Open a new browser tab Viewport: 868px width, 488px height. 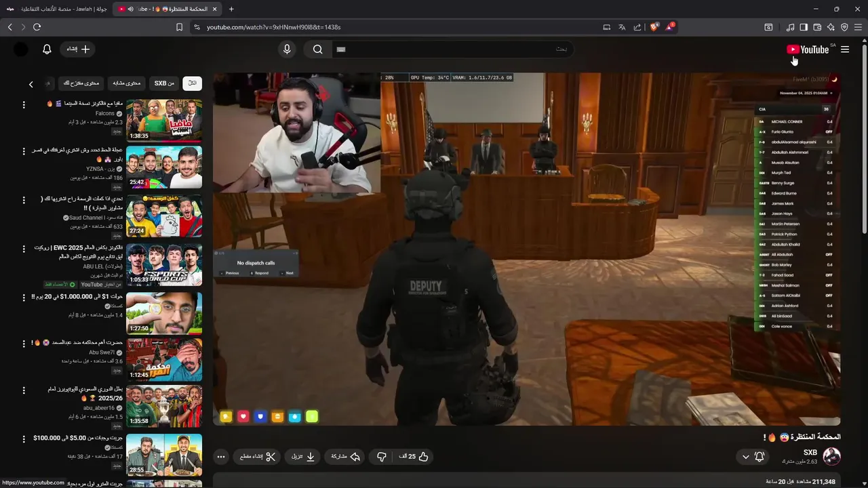click(231, 9)
